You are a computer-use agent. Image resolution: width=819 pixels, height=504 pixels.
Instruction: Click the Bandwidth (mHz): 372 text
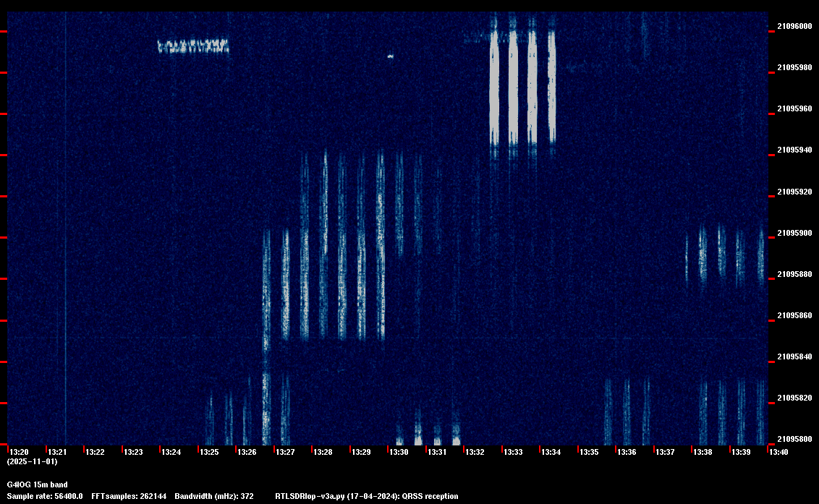tap(214, 496)
